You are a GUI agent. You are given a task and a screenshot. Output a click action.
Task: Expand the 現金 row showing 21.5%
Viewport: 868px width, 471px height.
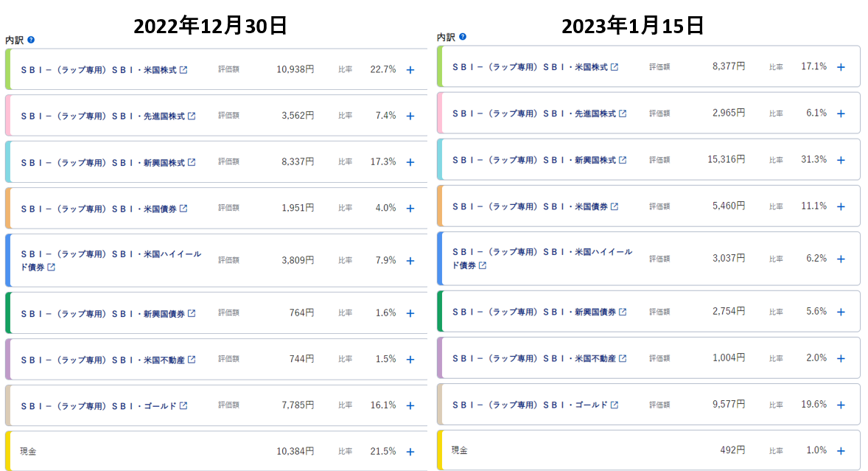(x=410, y=452)
